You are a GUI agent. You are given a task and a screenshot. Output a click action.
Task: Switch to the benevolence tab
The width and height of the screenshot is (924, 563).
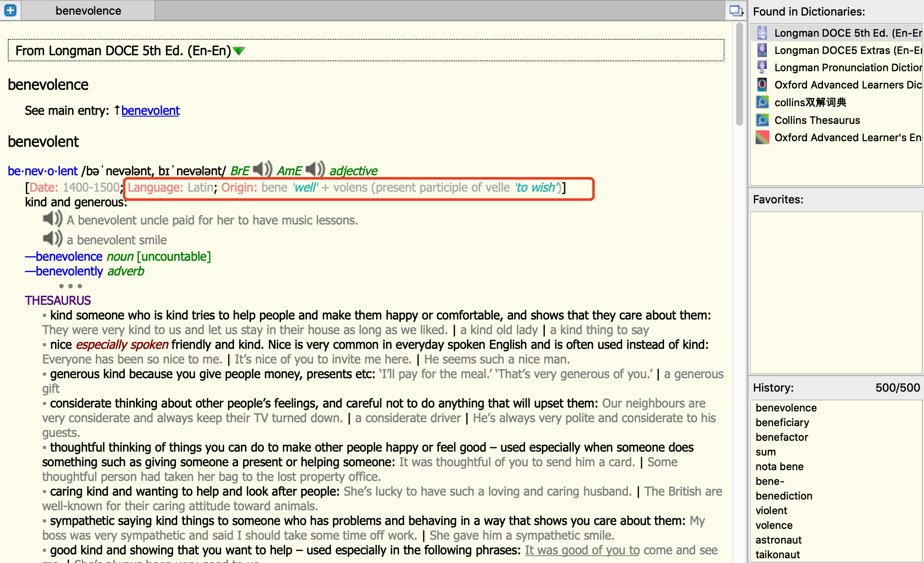(88, 11)
